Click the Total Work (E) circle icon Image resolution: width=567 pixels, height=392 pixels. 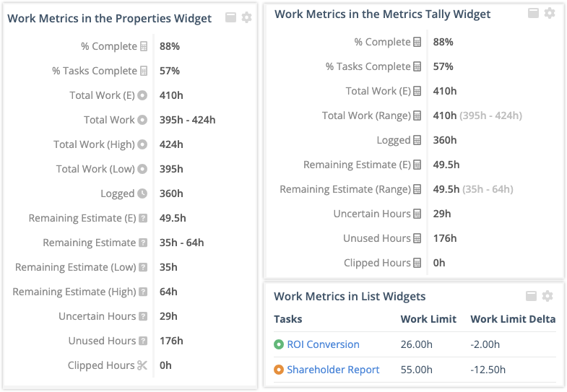pyautogui.click(x=142, y=95)
